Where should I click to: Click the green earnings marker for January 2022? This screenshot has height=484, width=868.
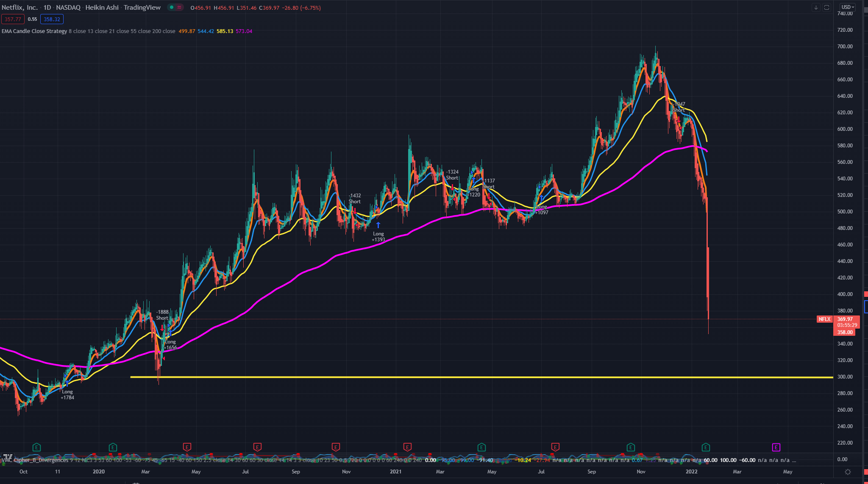pyautogui.click(x=706, y=447)
